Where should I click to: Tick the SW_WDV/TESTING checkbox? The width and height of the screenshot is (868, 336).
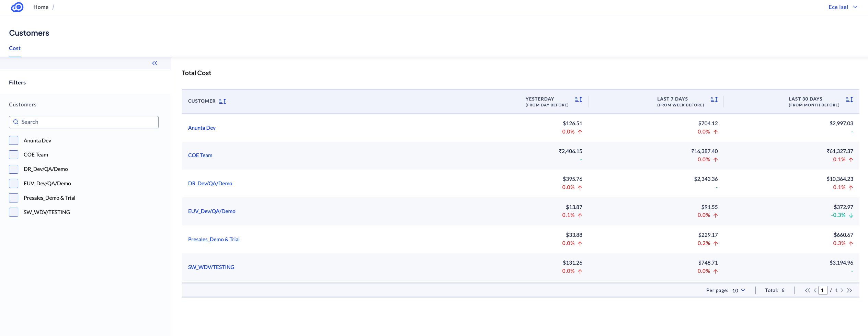coord(14,212)
